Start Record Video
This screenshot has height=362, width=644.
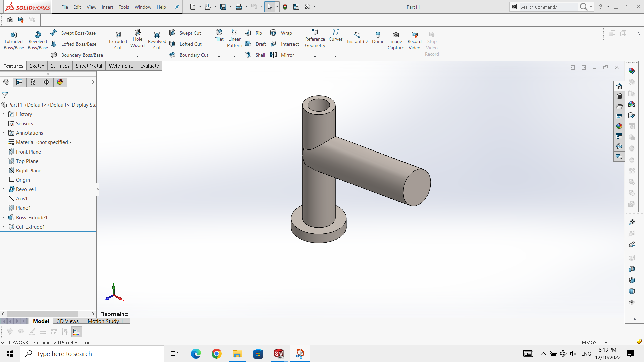[x=414, y=41]
